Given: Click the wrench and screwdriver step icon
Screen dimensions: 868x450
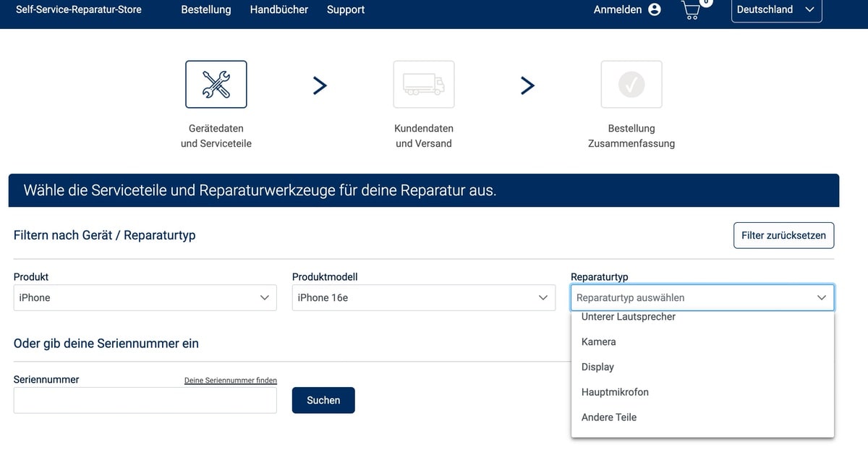Looking at the screenshot, I should pyautogui.click(x=216, y=85).
